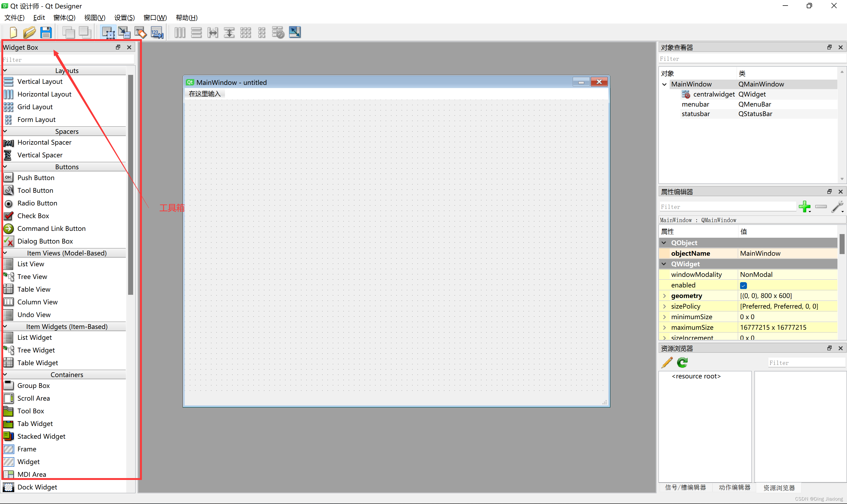The width and height of the screenshot is (847, 504).
Task: Click the pencil edit resources icon
Action: click(x=667, y=363)
